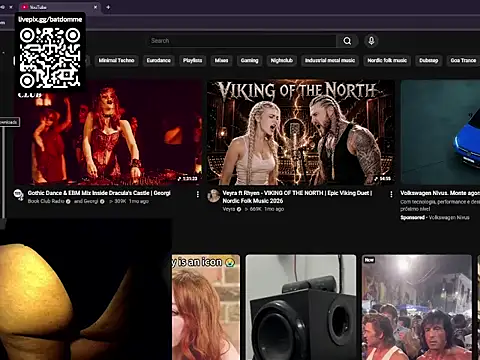Click the livepix.gg/batdomme overlay text

coord(50,19)
